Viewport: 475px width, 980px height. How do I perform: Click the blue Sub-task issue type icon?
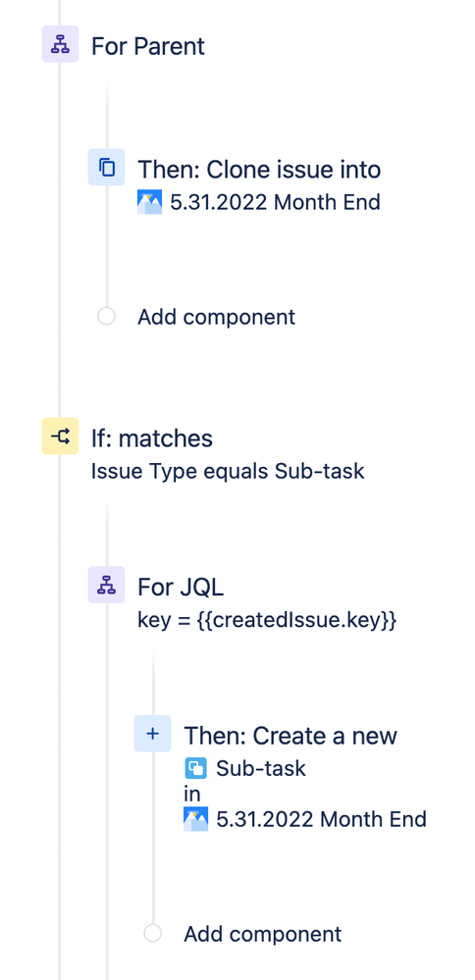pyautogui.click(x=195, y=768)
